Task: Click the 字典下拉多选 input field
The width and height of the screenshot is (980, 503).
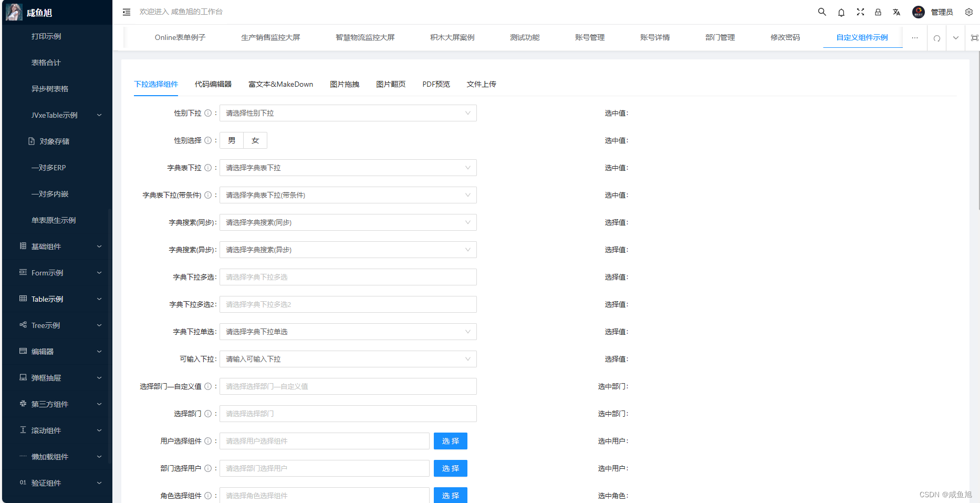Action: click(x=348, y=277)
